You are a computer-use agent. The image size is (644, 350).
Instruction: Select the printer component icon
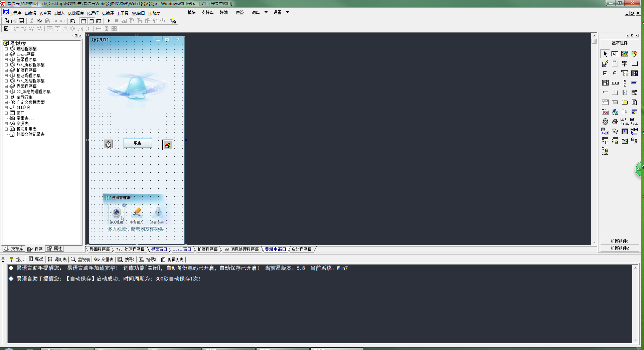(615, 122)
